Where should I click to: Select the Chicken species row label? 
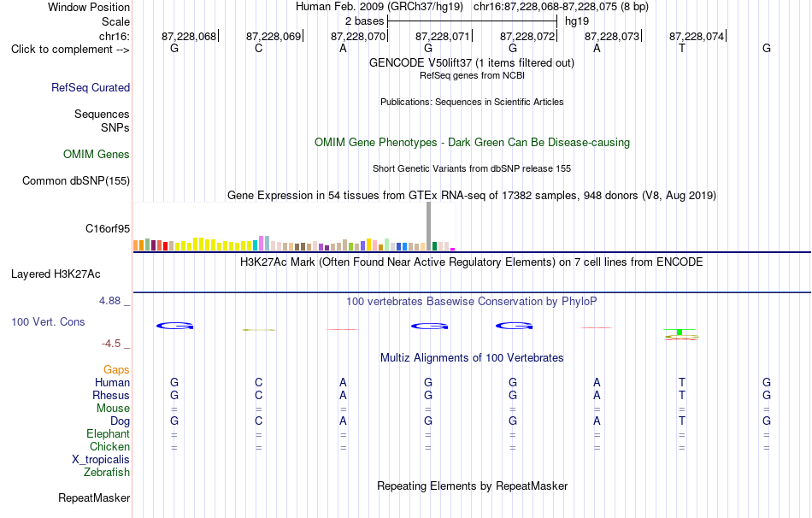pos(109,446)
